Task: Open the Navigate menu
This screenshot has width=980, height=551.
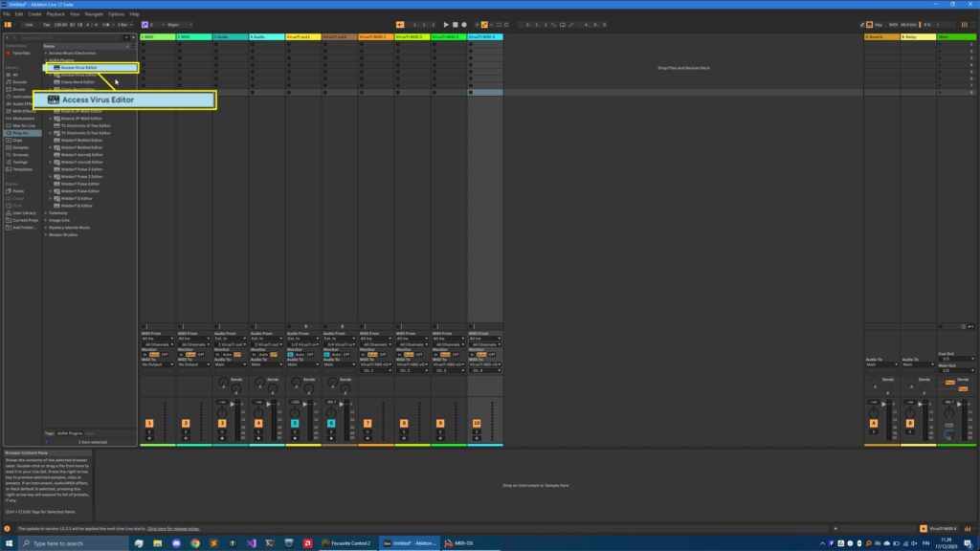Action: [x=94, y=13]
